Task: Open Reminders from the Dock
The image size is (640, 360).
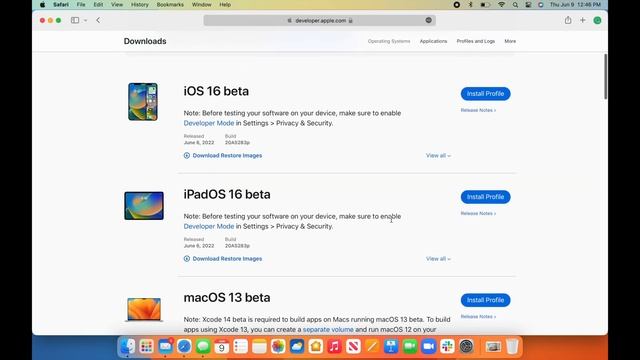Action: [240, 347]
